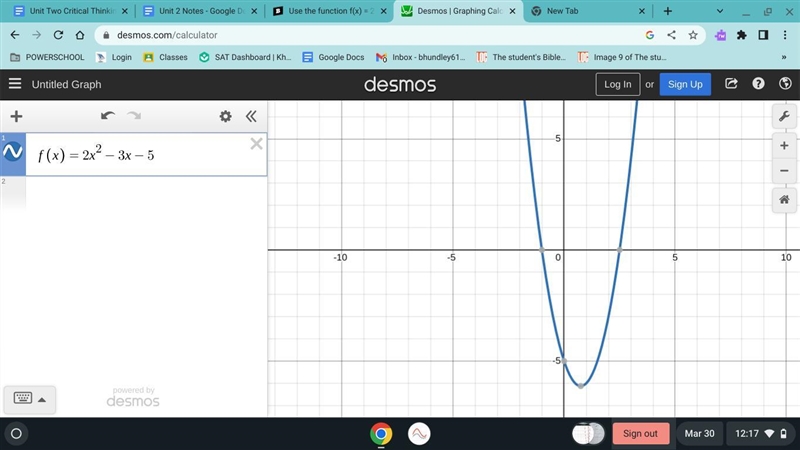The width and height of the screenshot is (800, 450).
Task: Go back in browser history
Action: click(x=15, y=35)
